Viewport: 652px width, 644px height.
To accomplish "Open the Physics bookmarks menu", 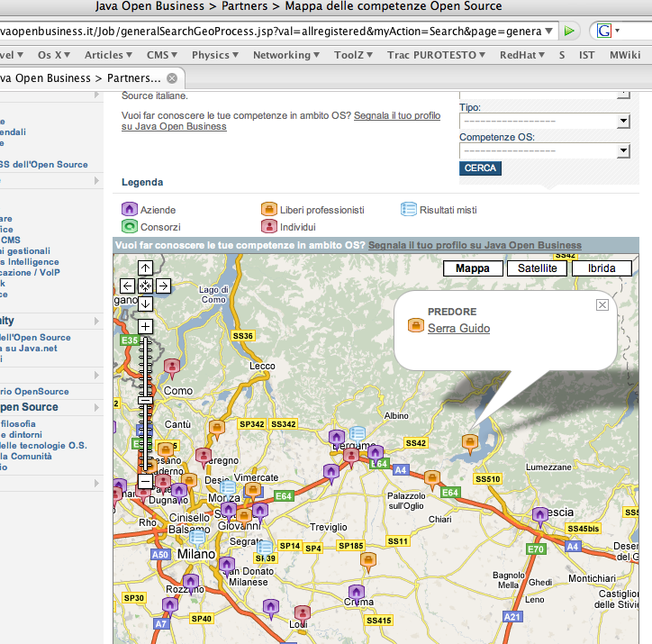I will [215, 55].
